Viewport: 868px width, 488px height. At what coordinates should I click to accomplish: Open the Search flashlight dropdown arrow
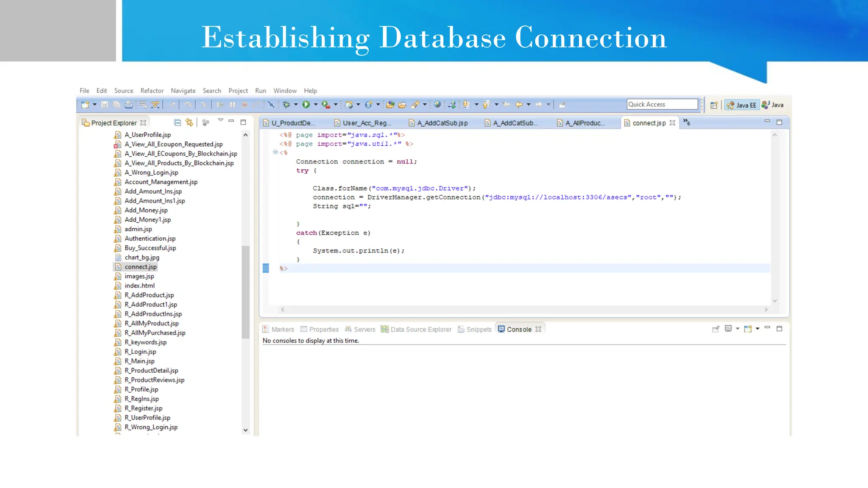click(x=425, y=105)
